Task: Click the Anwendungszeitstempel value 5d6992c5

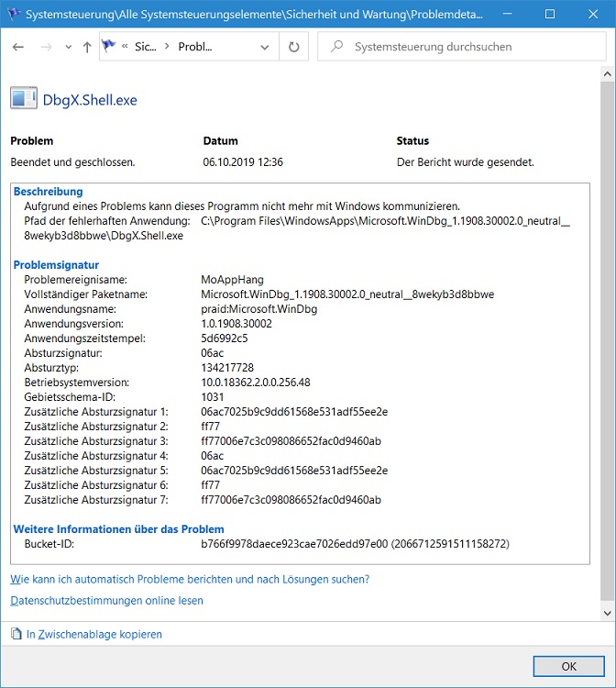Action: [224, 338]
